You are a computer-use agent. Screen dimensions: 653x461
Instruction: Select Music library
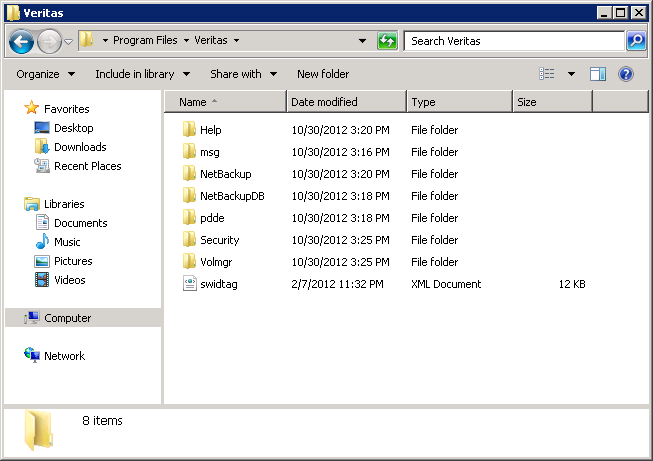pos(67,242)
